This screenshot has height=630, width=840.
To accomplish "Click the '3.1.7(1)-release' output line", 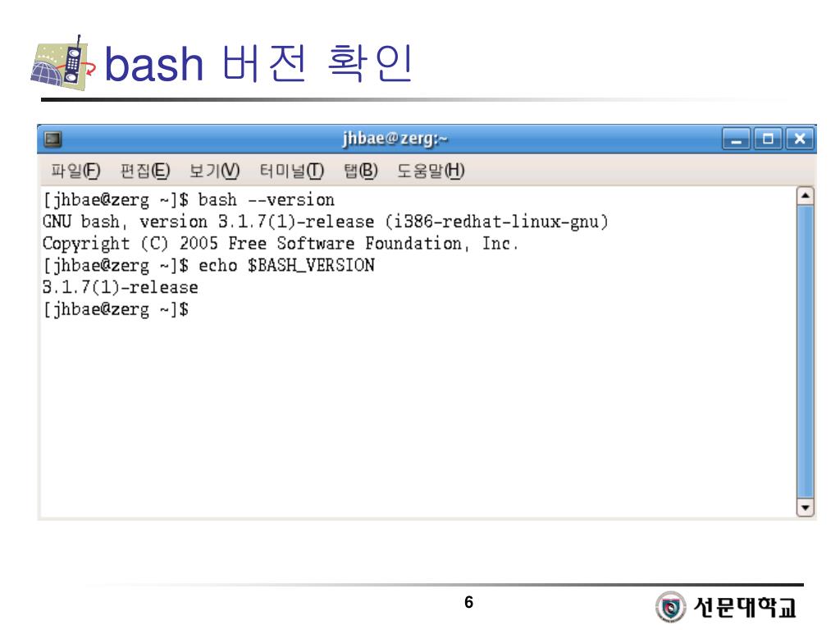I will pos(121,288).
